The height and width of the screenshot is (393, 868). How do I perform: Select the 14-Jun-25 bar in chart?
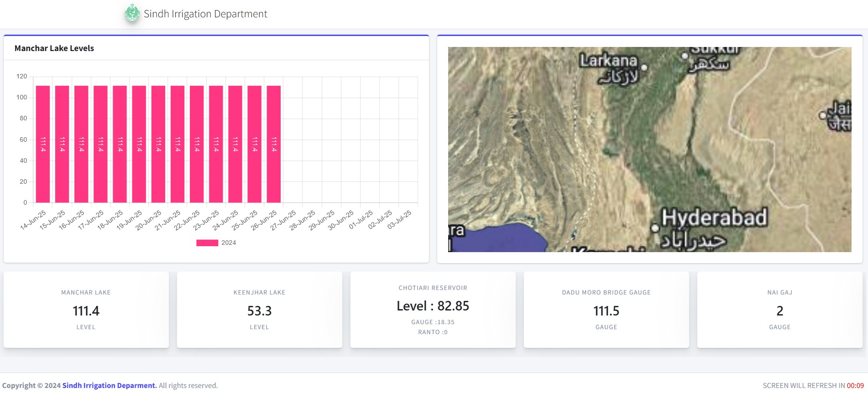pyautogui.click(x=43, y=144)
